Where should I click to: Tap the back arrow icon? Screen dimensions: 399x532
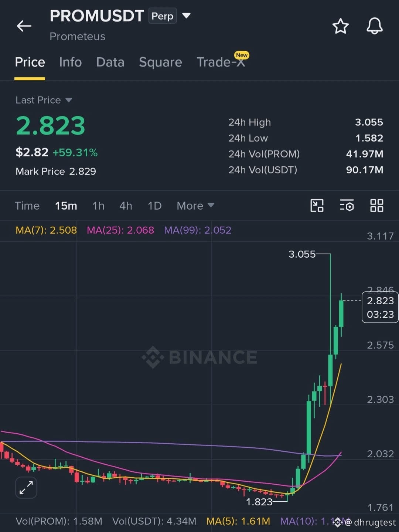point(24,26)
